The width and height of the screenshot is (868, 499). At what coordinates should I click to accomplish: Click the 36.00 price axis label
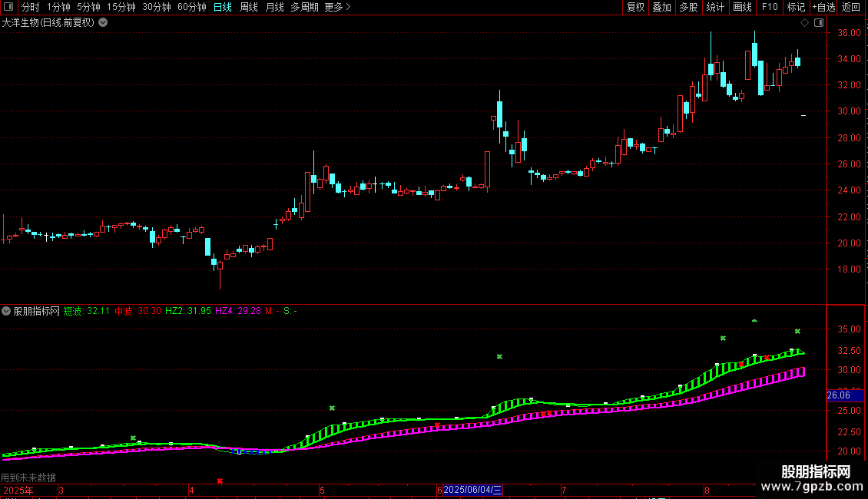click(849, 33)
